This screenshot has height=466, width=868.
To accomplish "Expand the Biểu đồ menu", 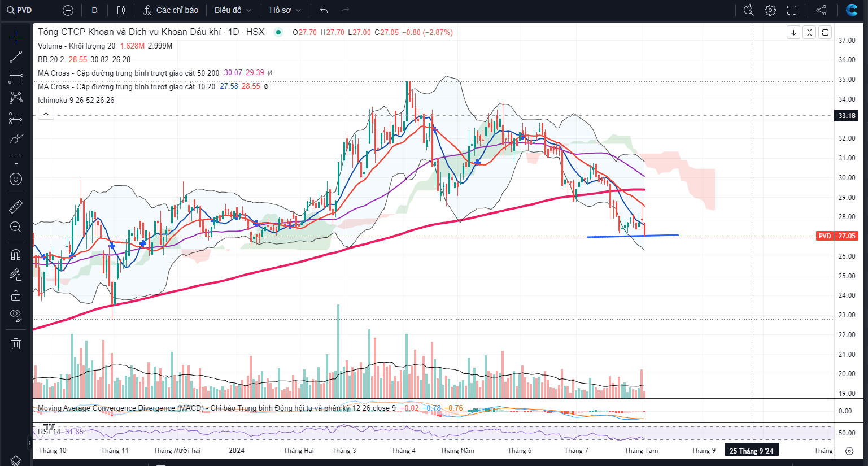I will [233, 10].
